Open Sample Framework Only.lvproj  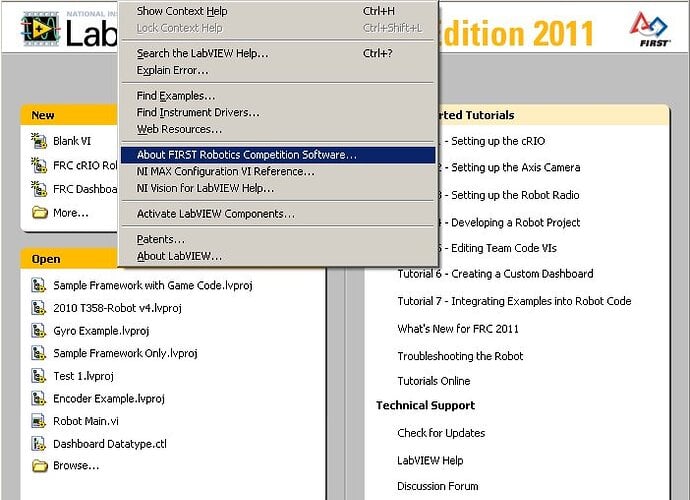click(125, 353)
